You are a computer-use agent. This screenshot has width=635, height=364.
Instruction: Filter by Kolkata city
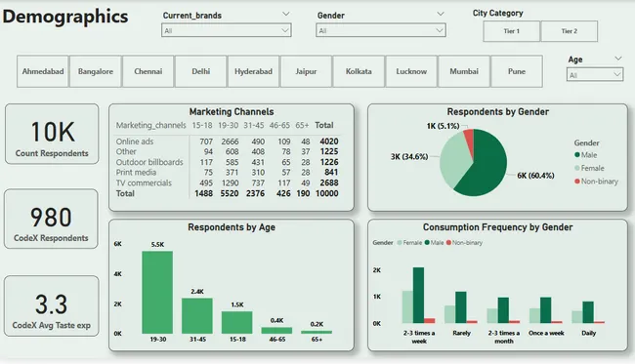click(359, 71)
